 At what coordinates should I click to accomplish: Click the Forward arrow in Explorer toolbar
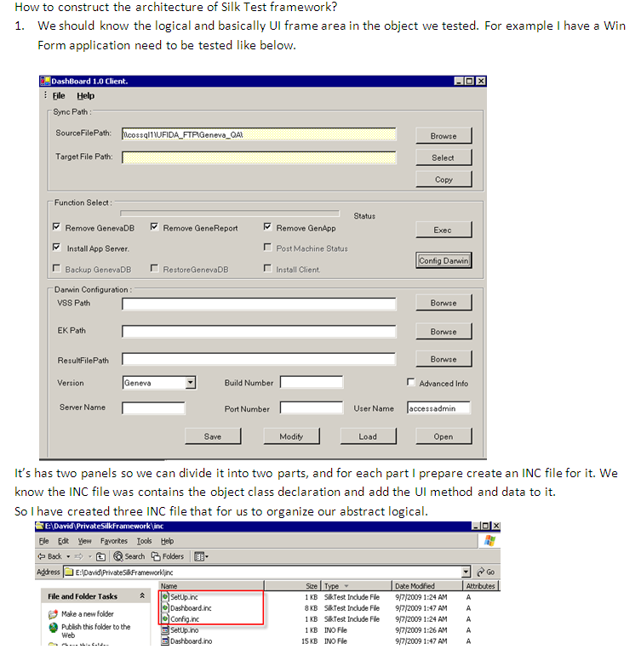pyautogui.click(x=79, y=556)
